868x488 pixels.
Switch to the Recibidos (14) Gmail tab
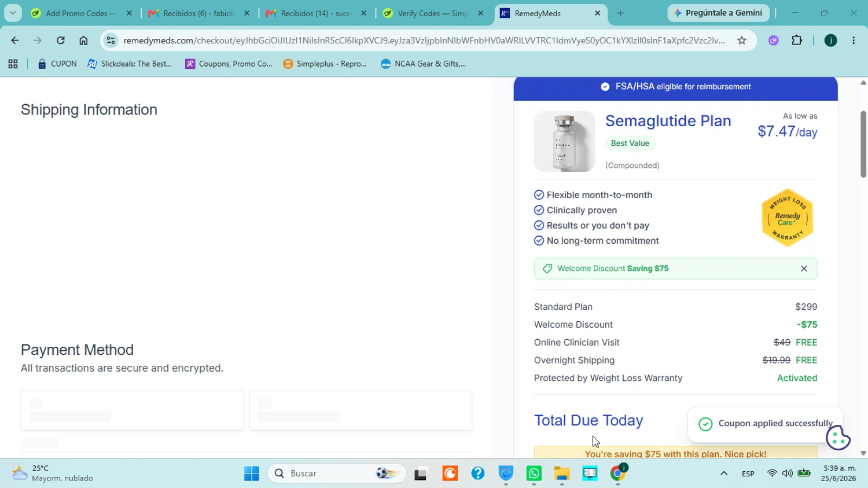[316, 13]
